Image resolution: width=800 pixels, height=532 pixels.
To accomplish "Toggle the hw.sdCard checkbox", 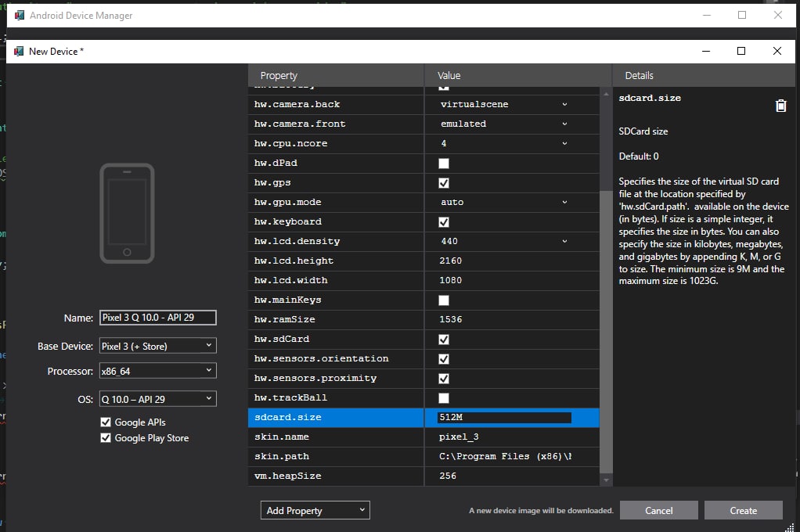I will coord(444,340).
